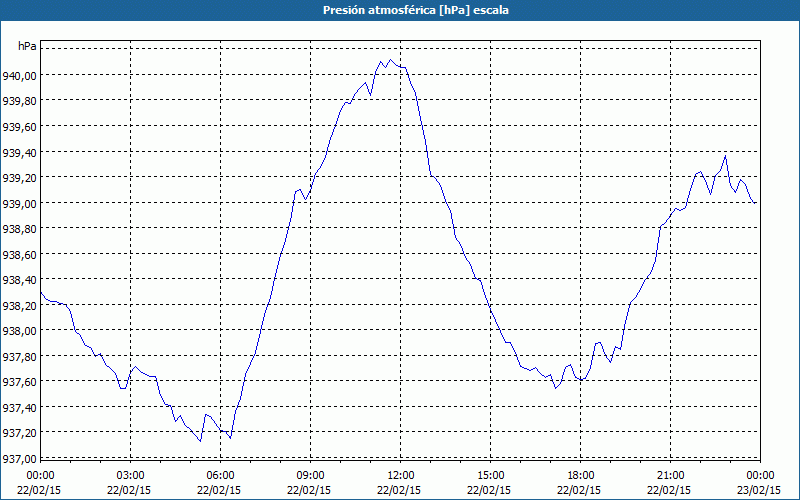Click the 939,80 y-axis value
The width and height of the screenshot is (800, 500).
(x=19, y=101)
